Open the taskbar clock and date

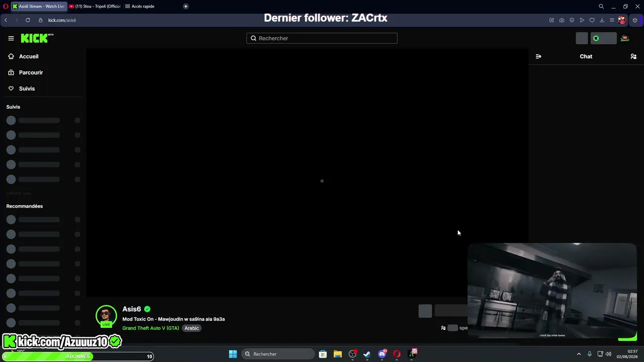coord(628,354)
